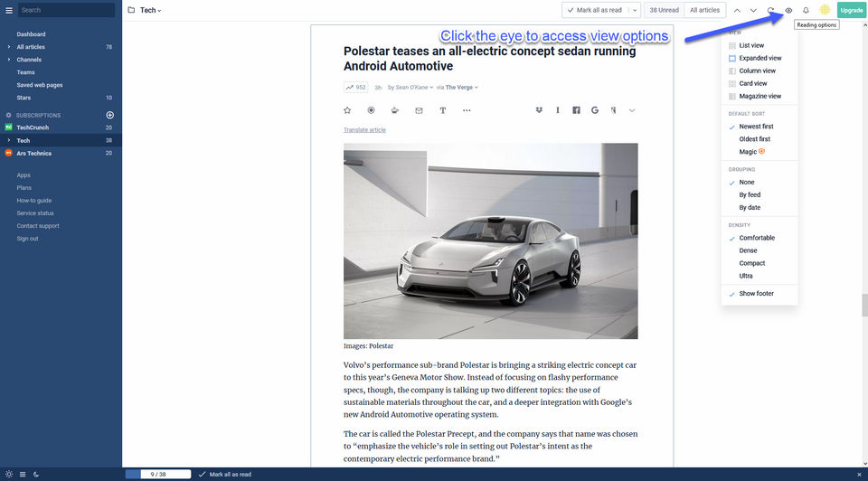Click Mark all as read in footer
The image size is (868, 481).
(225, 475)
